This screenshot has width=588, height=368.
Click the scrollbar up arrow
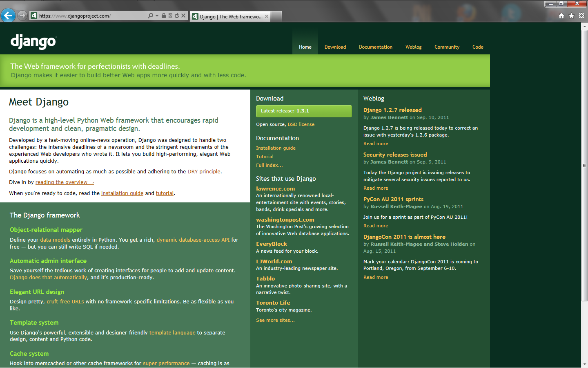tap(584, 26)
